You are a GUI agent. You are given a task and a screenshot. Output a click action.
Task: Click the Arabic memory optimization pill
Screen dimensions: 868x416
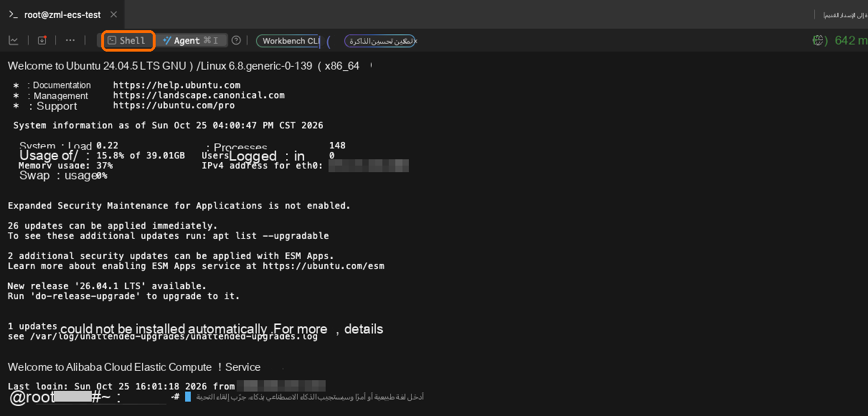click(379, 41)
